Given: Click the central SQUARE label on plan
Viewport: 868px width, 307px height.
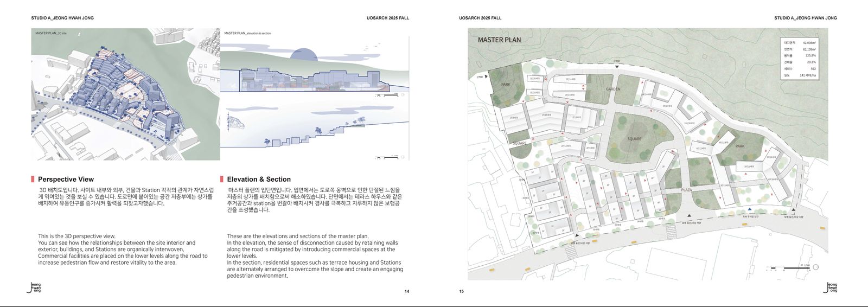Looking at the screenshot, I should pyautogui.click(x=634, y=139).
